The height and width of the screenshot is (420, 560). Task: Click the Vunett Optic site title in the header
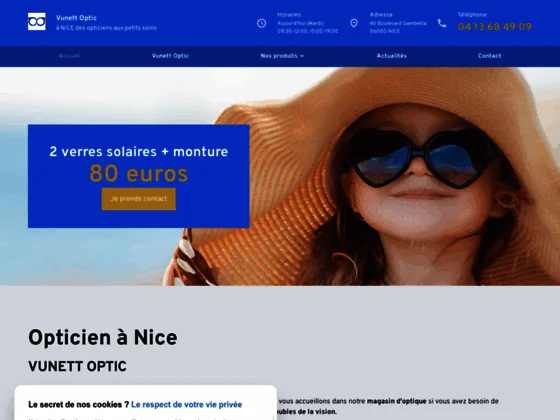click(76, 18)
